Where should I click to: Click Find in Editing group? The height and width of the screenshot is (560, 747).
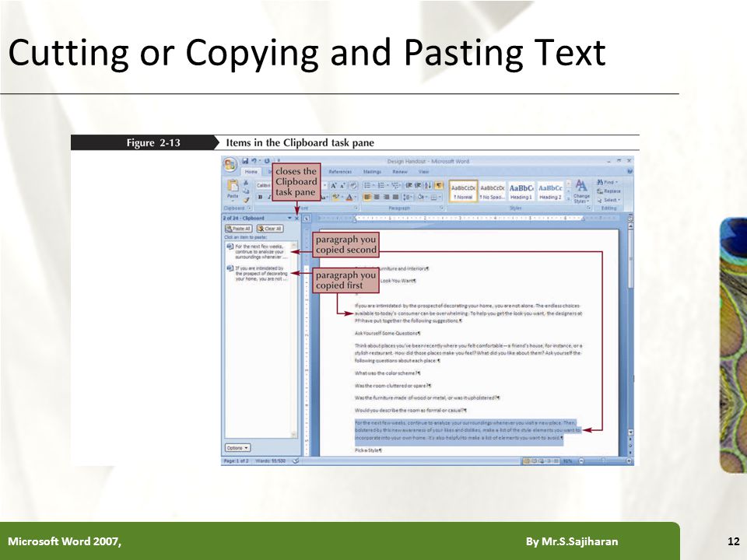pos(607,182)
